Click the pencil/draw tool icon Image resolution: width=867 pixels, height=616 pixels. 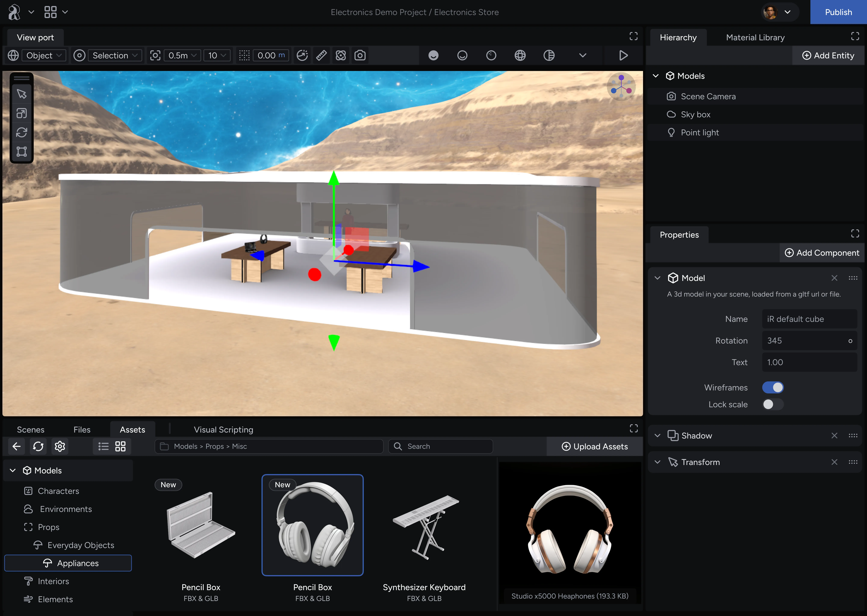coord(322,55)
